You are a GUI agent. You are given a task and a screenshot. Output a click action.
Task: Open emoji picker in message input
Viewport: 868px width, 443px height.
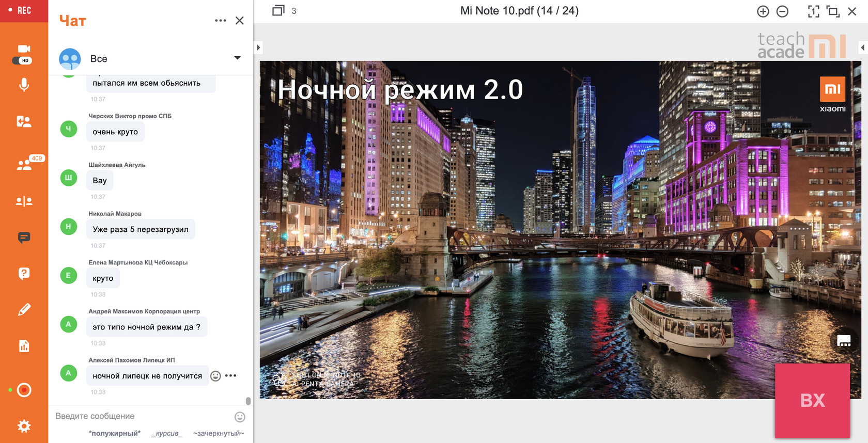click(x=240, y=417)
